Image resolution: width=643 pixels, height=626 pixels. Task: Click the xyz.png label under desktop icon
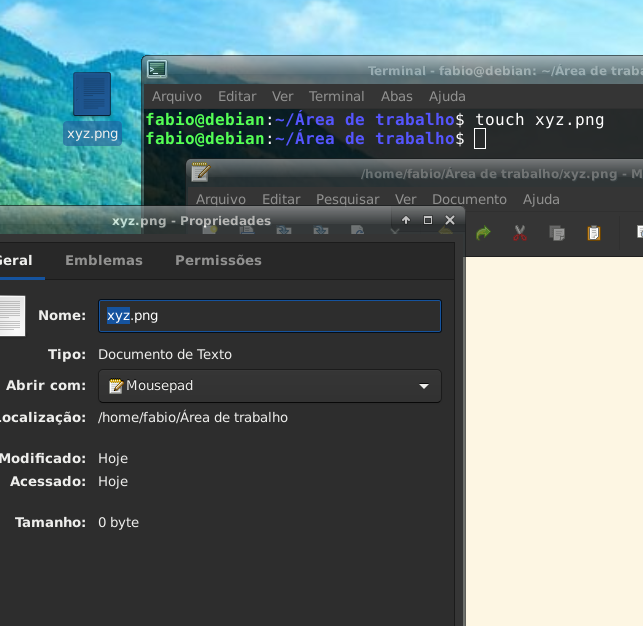click(92, 134)
